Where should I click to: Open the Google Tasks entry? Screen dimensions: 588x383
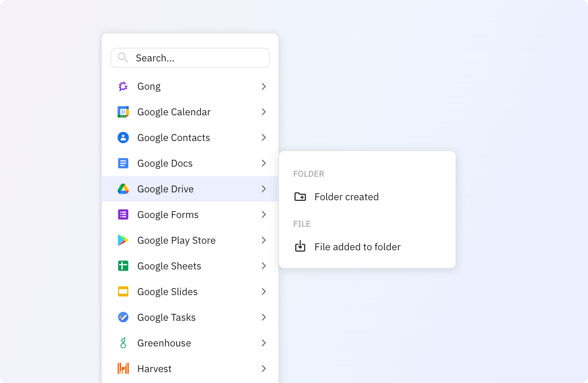coord(190,317)
